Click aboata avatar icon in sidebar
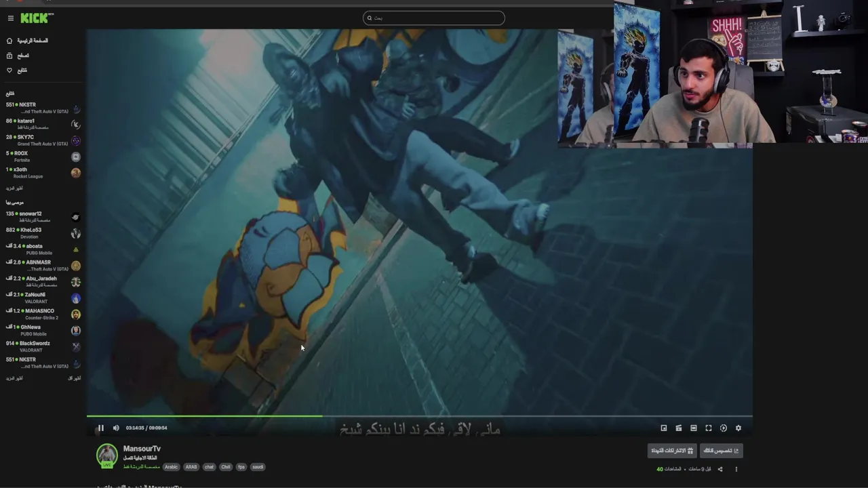Image resolution: width=868 pixels, height=488 pixels. (76, 250)
